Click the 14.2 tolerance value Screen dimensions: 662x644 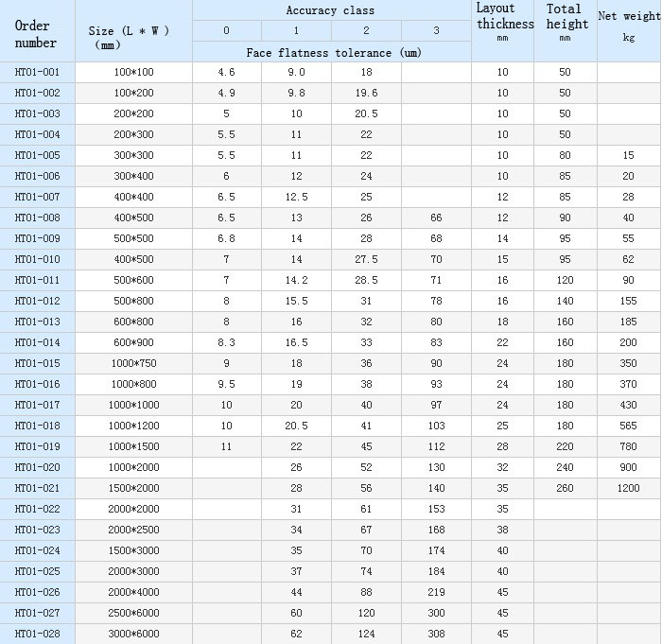(x=296, y=280)
